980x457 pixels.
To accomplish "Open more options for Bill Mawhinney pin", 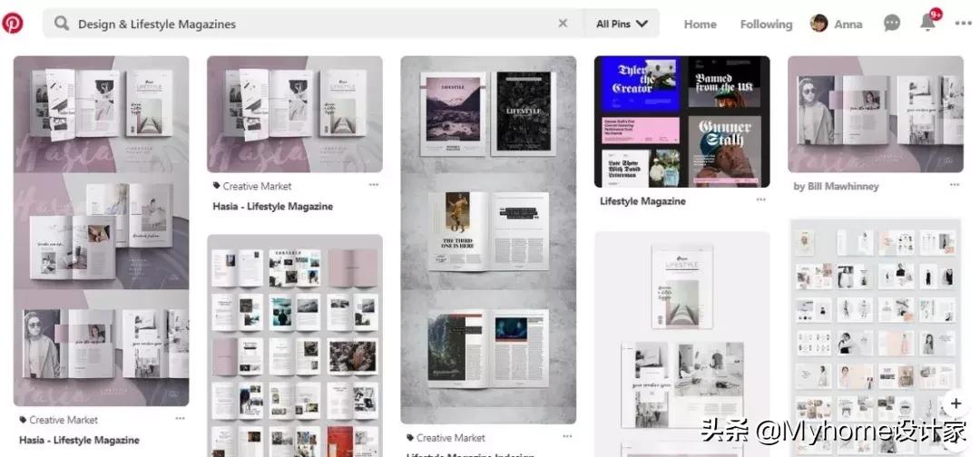I will (955, 185).
